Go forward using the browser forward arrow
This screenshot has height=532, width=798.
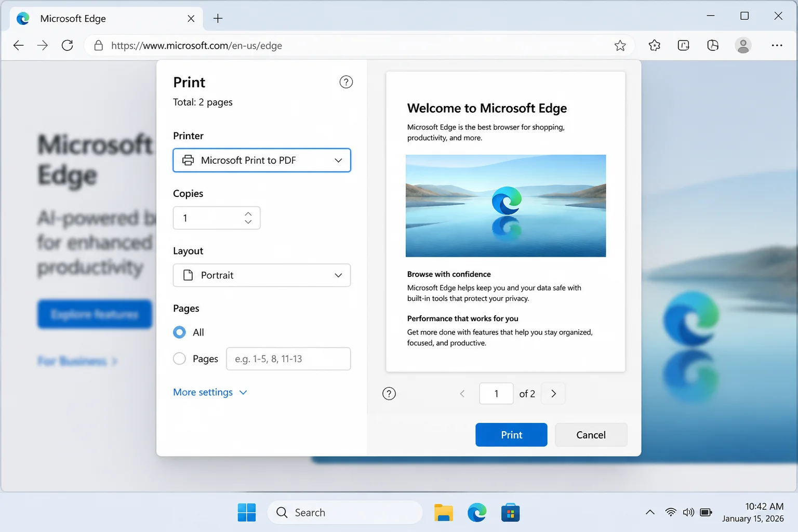(43, 45)
